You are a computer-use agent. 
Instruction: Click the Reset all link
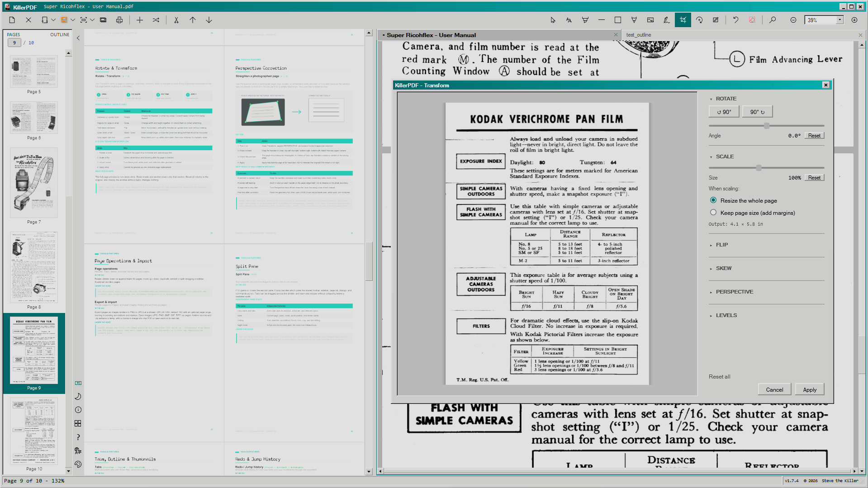click(x=719, y=377)
